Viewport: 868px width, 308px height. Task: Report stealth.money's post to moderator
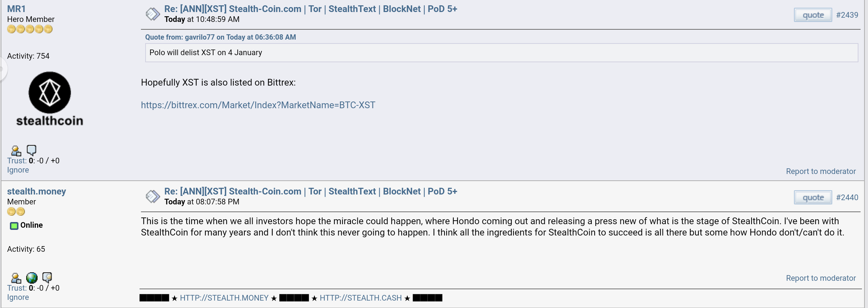[x=821, y=278]
